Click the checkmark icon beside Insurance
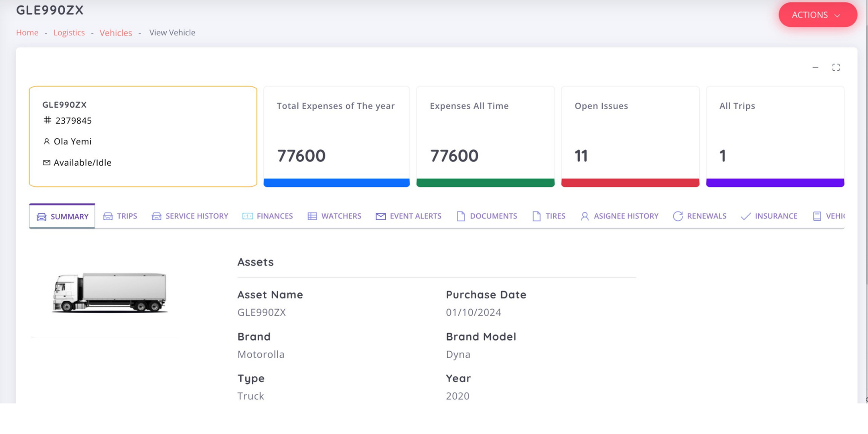Viewport: 868px width, 434px height. tap(745, 216)
